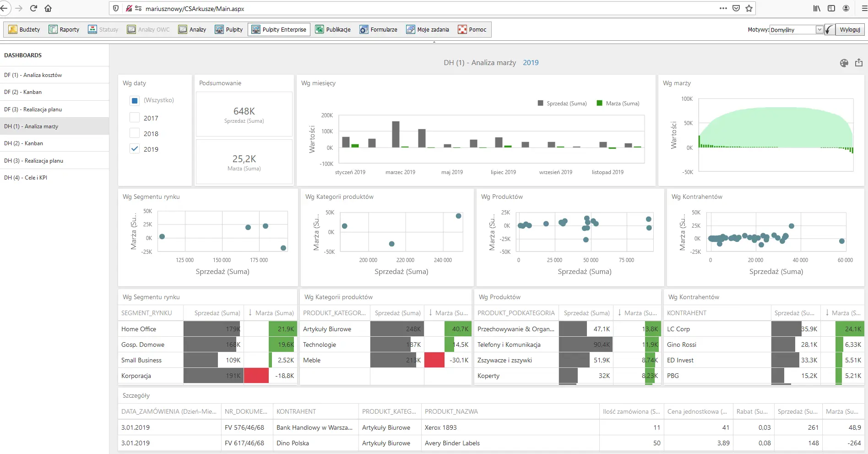Click the apply theme icon next to Motywy
The width and height of the screenshot is (868, 454).
click(829, 30)
